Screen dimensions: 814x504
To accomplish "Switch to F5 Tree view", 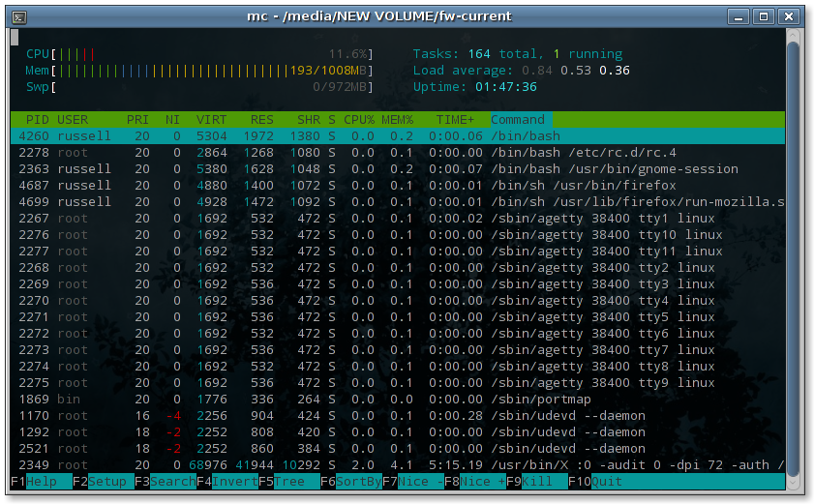I will [x=289, y=482].
